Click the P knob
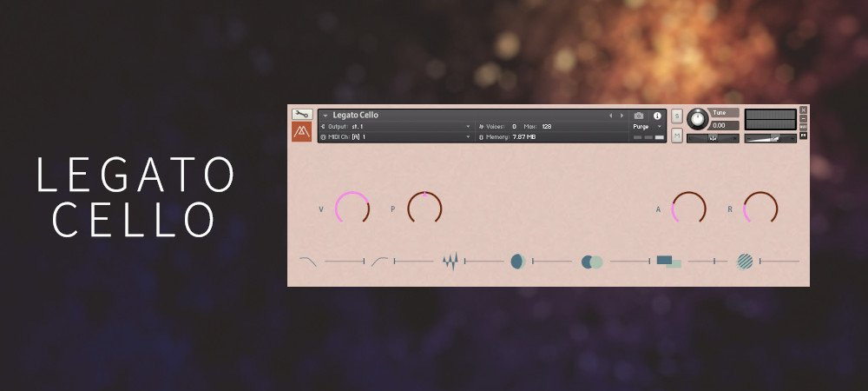868x391 pixels. [x=424, y=209]
